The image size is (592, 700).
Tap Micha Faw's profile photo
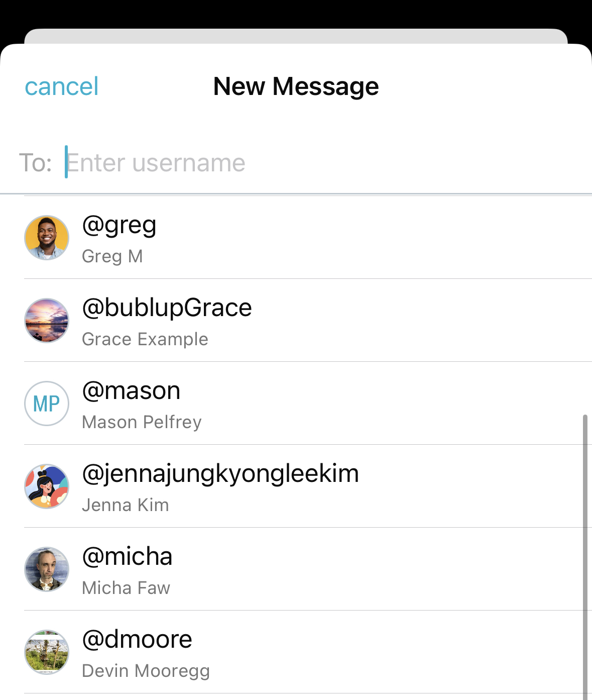[47, 569]
